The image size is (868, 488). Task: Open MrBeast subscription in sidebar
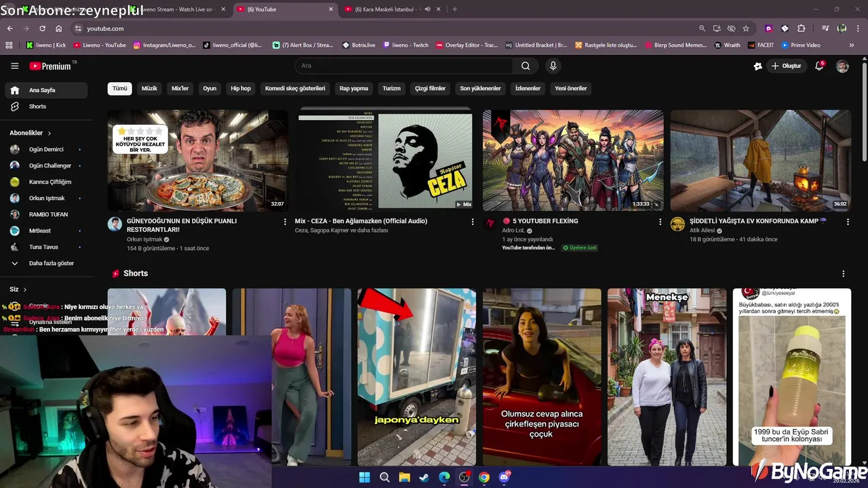46,230
